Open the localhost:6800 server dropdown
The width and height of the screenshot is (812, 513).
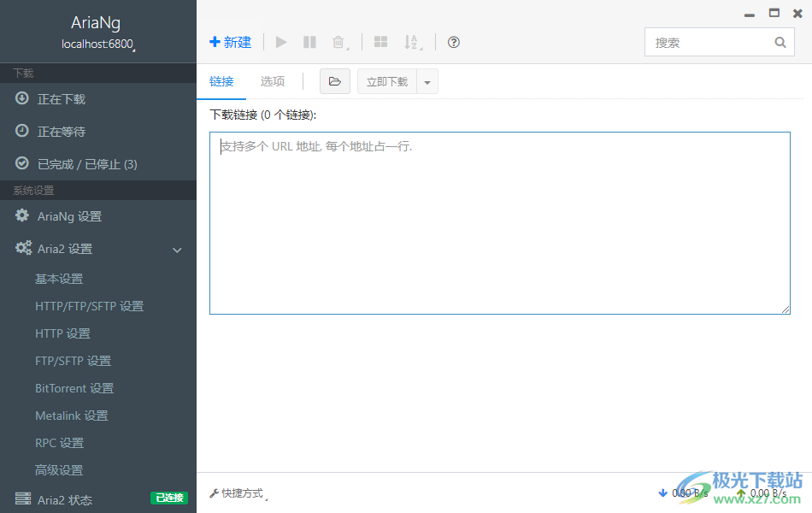pos(98,44)
